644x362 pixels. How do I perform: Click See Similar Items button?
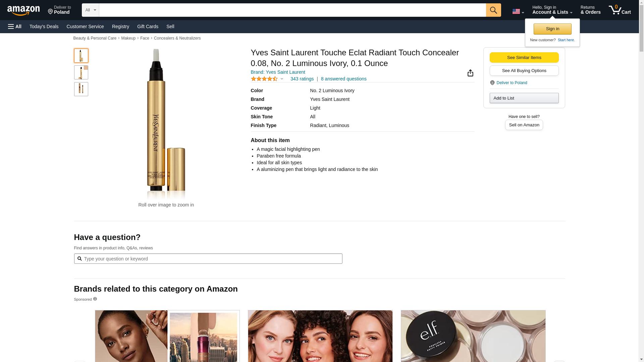(x=524, y=57)
